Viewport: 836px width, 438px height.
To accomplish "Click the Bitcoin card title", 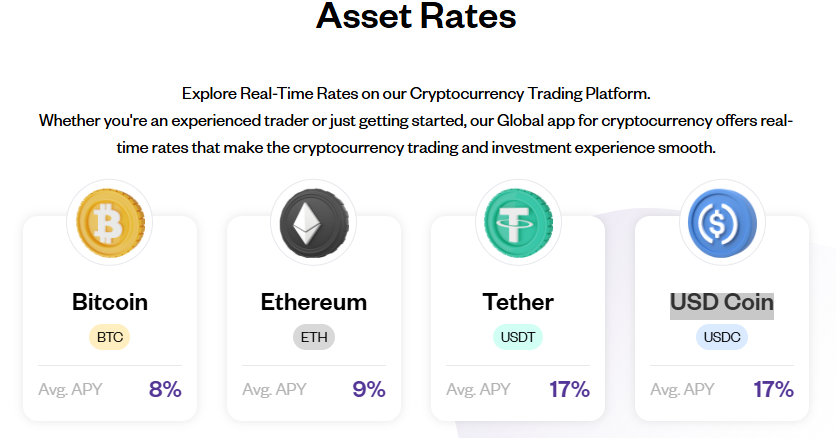I will 110,302.
